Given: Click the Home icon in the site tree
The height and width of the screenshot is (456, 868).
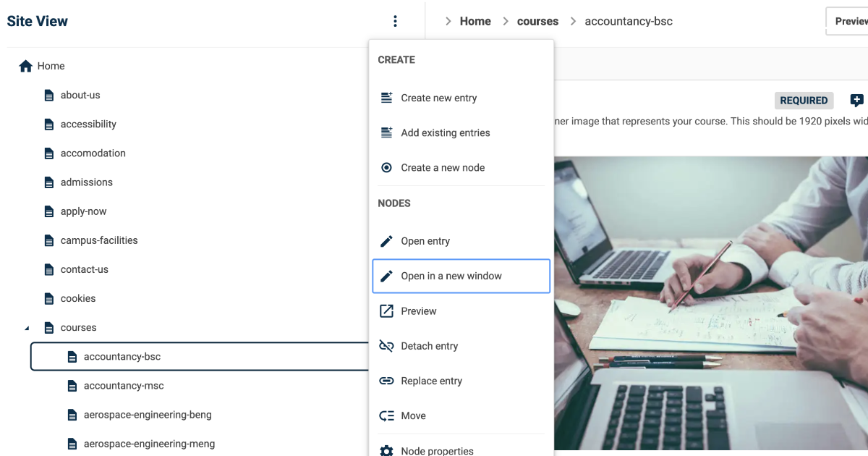Looking at the screenshot, I should click(25, 66).
